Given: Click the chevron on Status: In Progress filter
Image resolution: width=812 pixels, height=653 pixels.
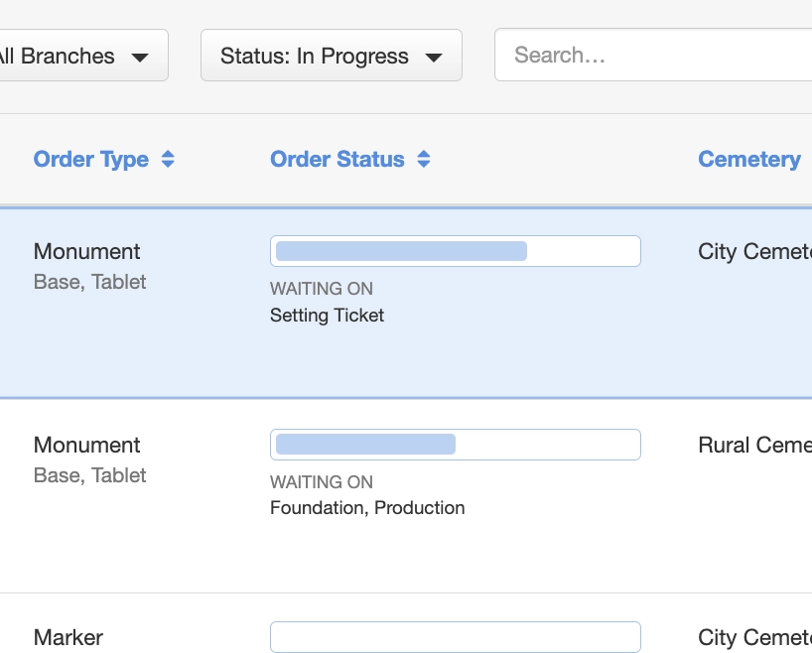Looking at the screenshot, I should pos(434,57).
